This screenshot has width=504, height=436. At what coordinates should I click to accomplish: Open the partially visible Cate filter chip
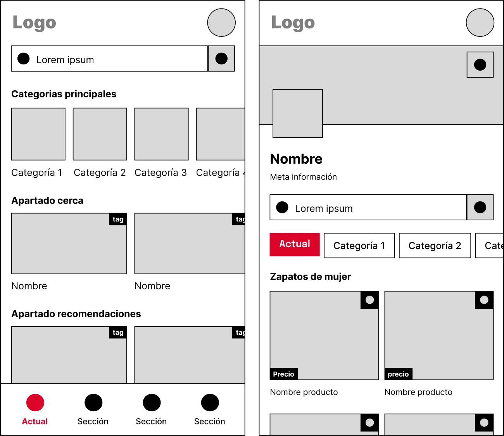coord(494,245)
